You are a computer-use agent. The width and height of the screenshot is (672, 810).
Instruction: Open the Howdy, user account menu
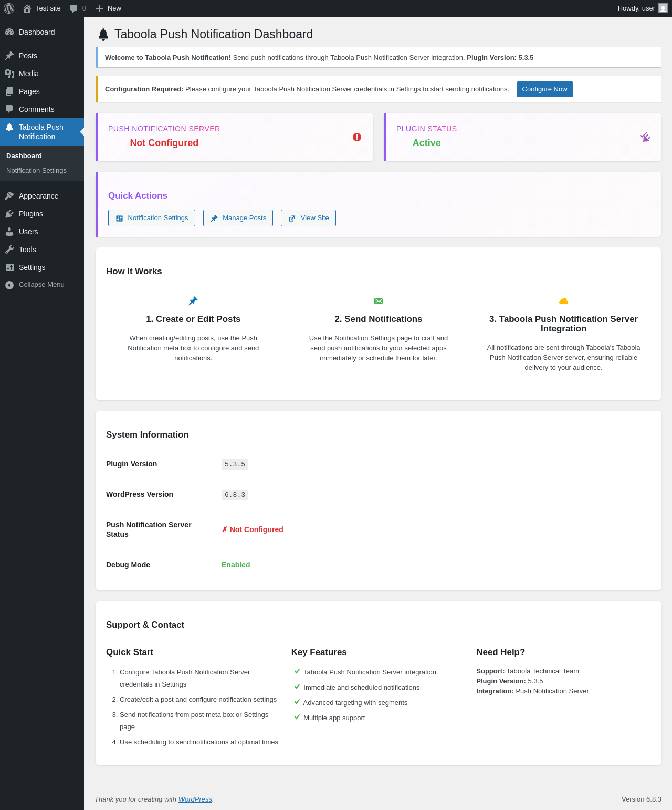pos(642,8)
